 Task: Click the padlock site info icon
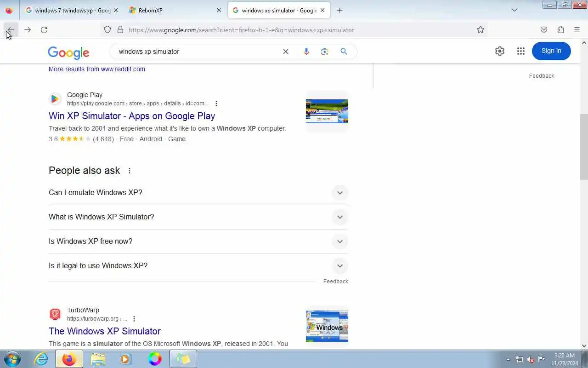click(120, 30)
